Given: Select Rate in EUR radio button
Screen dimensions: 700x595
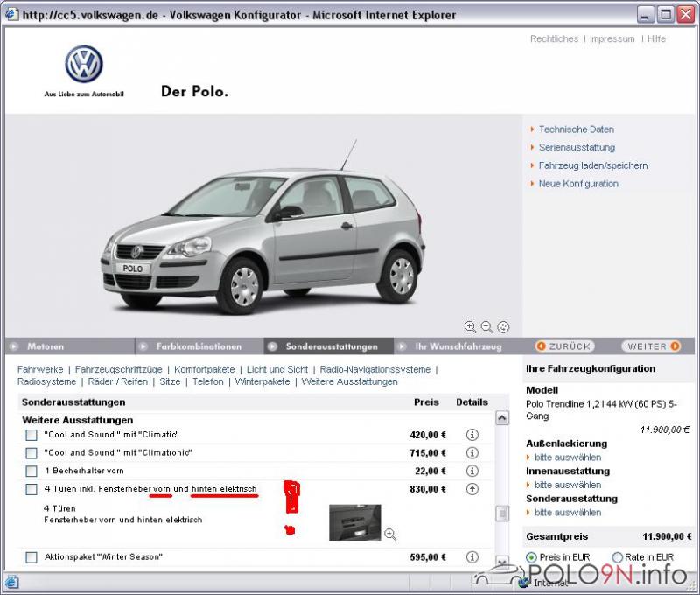Looking at the screenshot, I should click(618, 557).
